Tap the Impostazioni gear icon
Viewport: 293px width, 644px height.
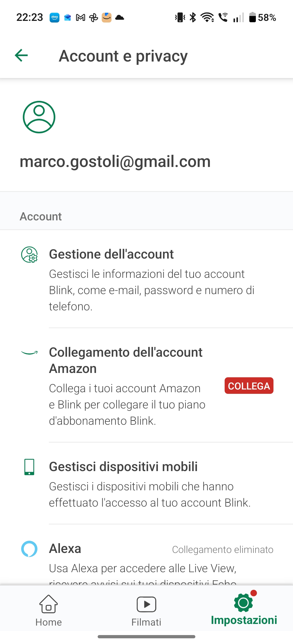243,603
